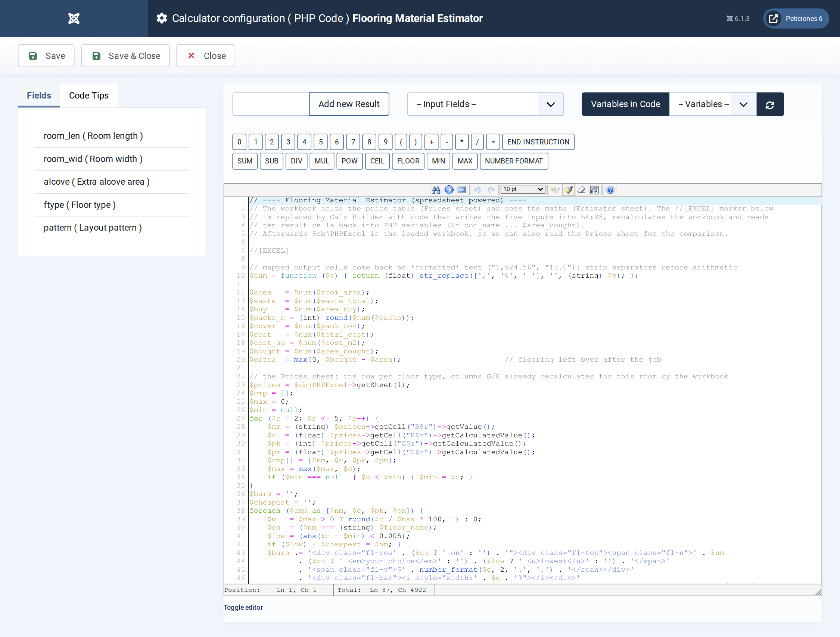Screen dimensions: 840x637
Task: Click the NUMBER FORMAT function button
Action: [x=514, y=161]
